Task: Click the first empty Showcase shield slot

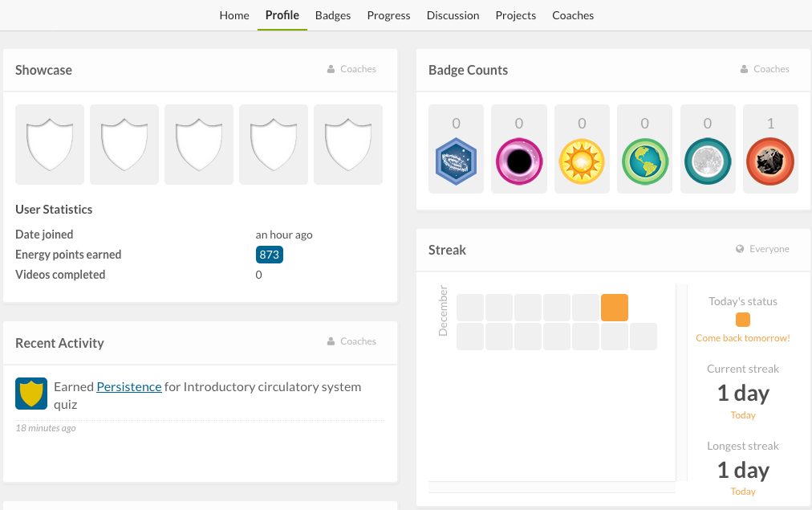Action: (50, 145)
